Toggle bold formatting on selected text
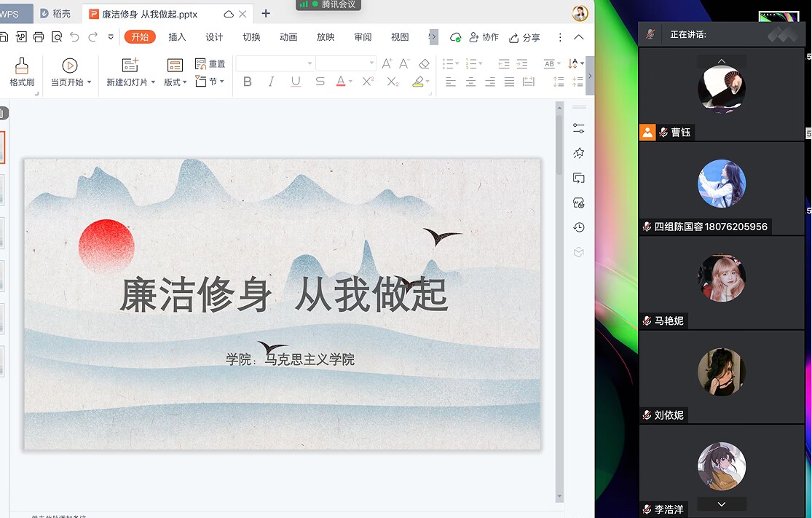This screenshot has height=518, width=812. click(x=248, y=82)
